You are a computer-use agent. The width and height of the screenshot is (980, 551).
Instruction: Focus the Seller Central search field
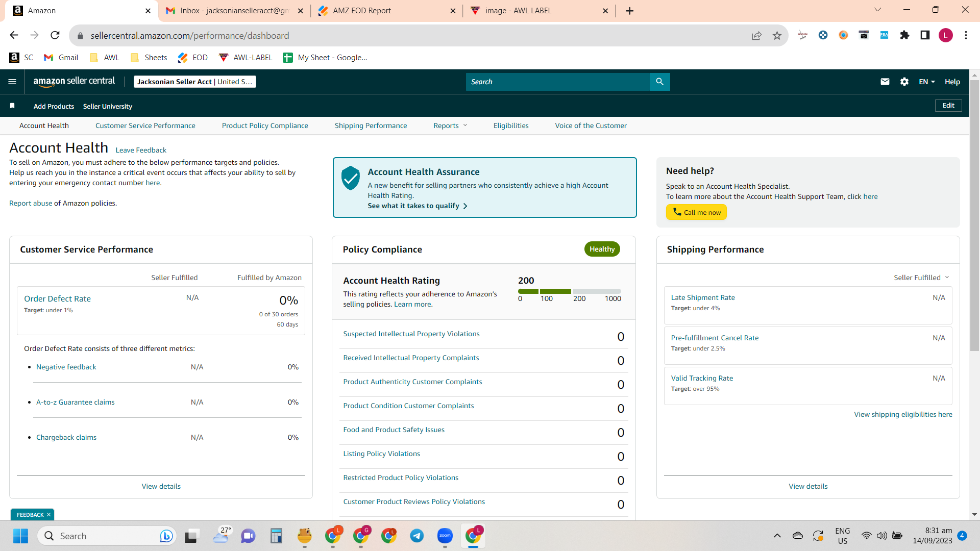coord(557,82)
